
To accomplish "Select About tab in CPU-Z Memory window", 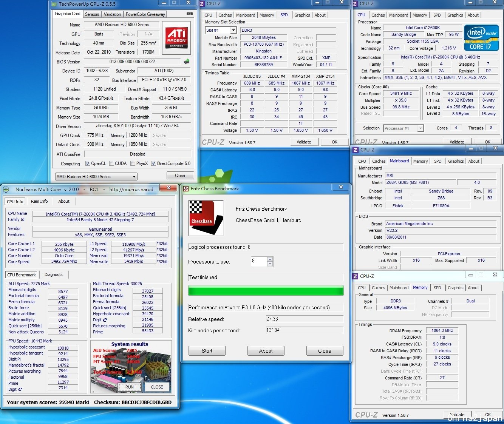I will [x=473, y=288].
